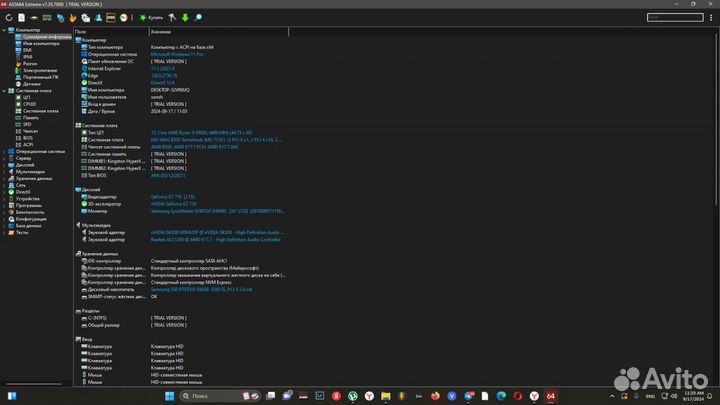Focus the search field in the toolbar
Image resolution: width=720 pixels, height=405 pixels.
click(675, 17)
